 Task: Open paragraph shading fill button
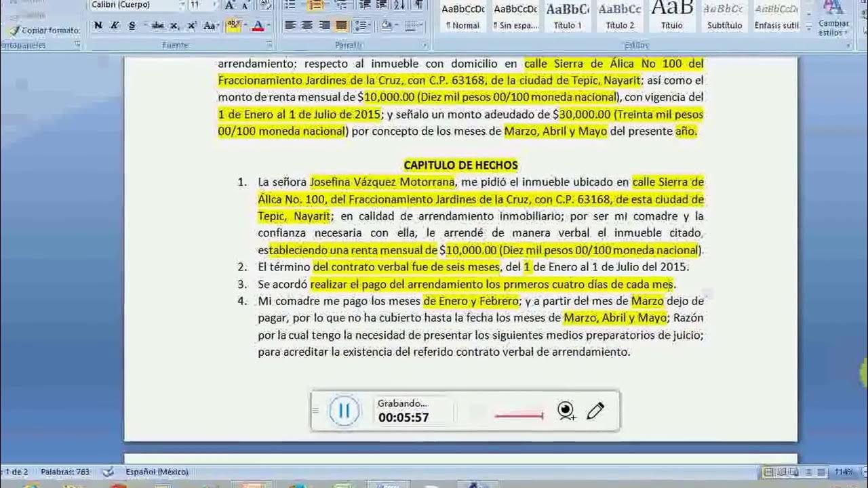tap(388, 26)
